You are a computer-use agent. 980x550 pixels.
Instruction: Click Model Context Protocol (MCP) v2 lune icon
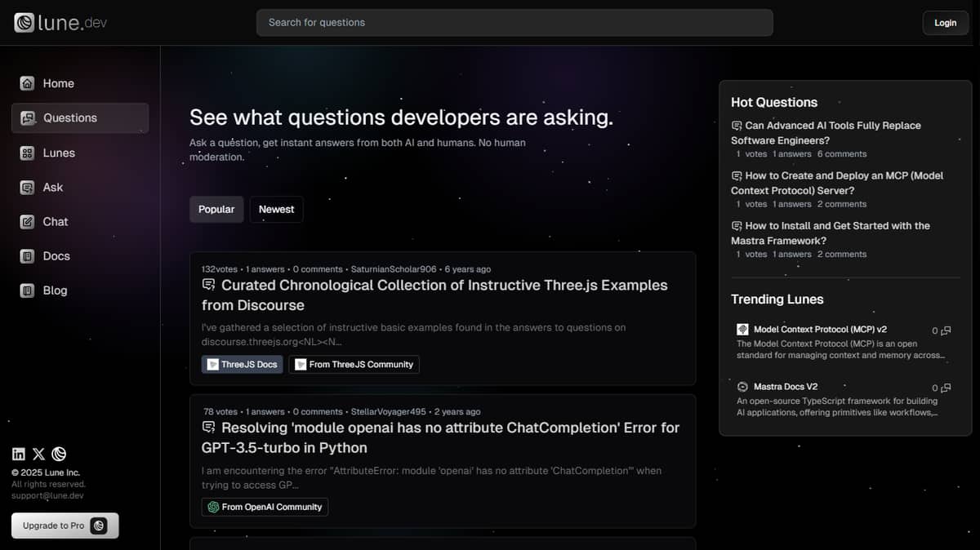point(742,330)
